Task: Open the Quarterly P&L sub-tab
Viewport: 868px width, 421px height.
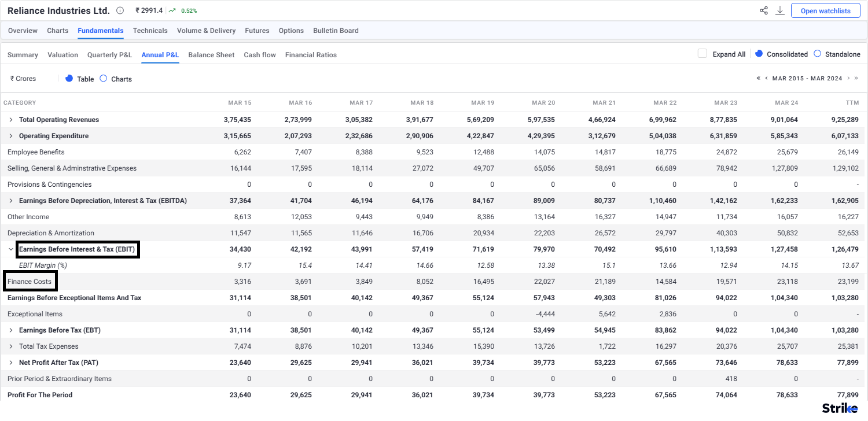Action: pos(110,55)
